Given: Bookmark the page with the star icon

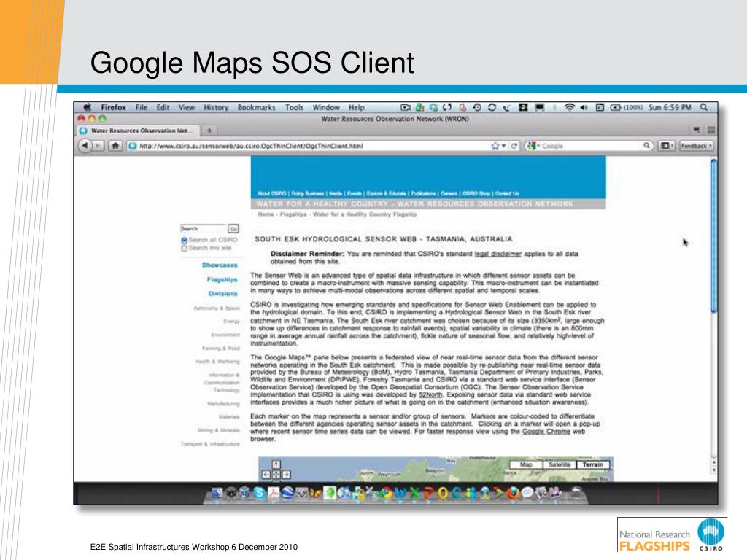Looking at the screenshot, I should point(495,146).
